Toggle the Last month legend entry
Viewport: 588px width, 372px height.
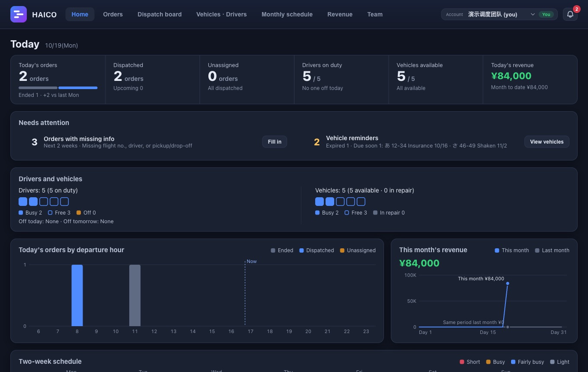552,250
